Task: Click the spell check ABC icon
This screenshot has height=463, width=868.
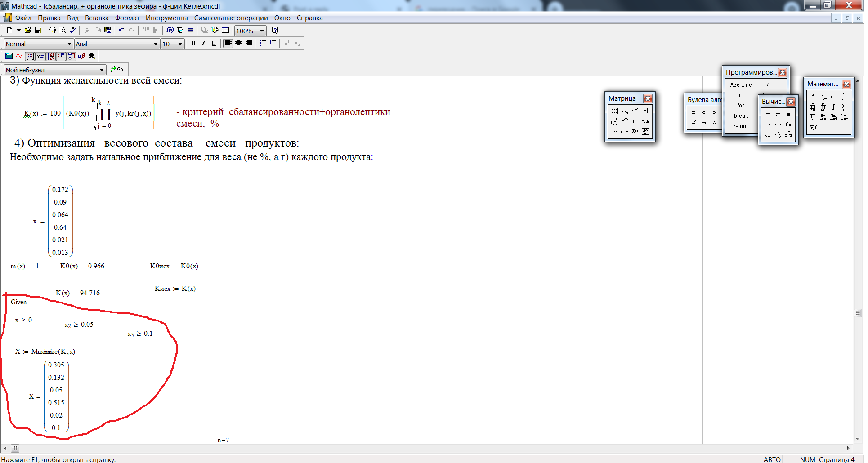Action: tap(72, 30)
